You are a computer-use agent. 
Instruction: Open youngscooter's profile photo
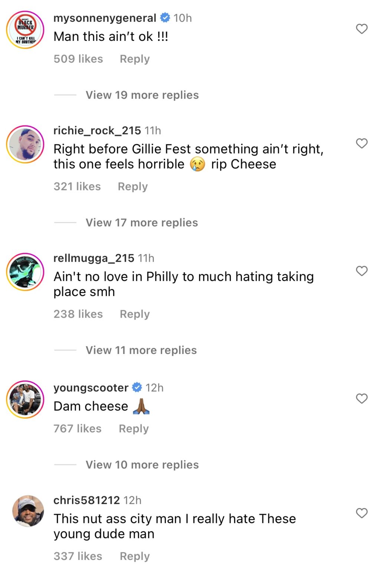[x=25, y=400]
